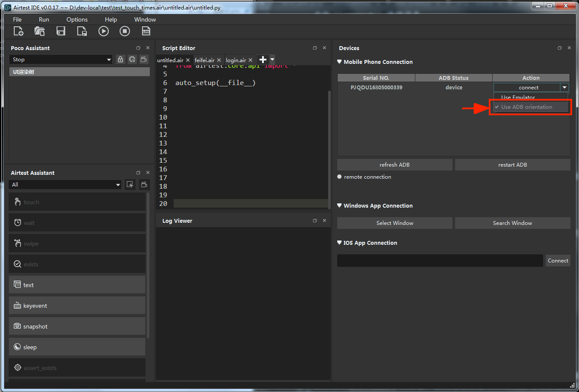
Task: Switch to untitled.air tab
Action: pyautogui.click(x=170, y=60)
